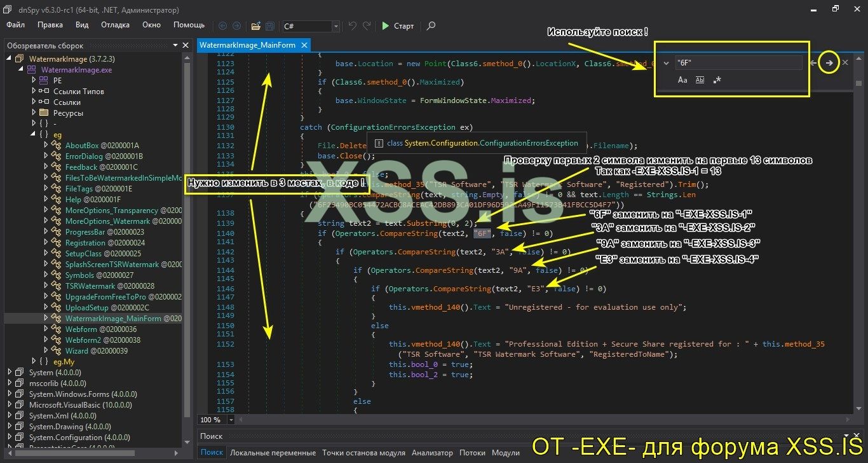
Task: Click the WatermarkImage assembly icon
Action: (19, 59)
